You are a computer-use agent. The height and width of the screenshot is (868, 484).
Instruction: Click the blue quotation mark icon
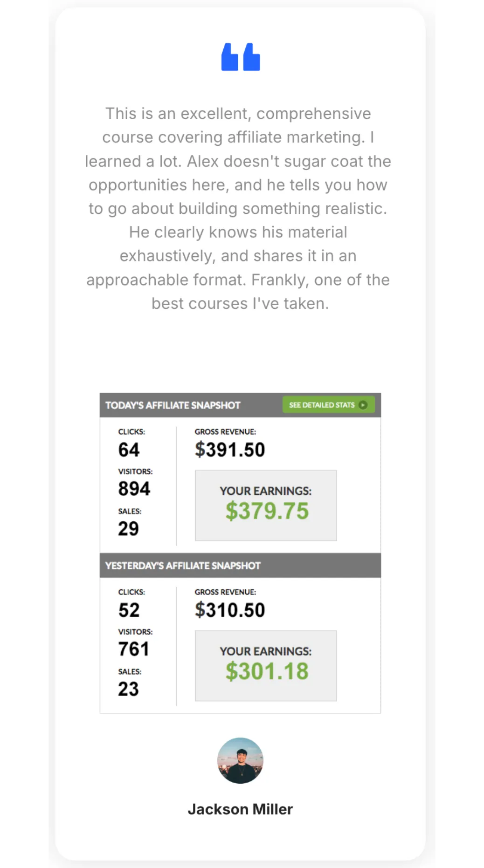click(x=241, y=57)
